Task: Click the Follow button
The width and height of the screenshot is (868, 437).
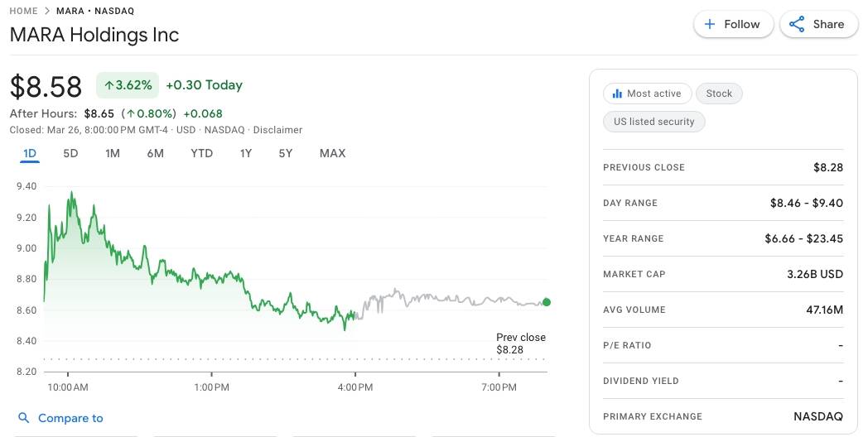Action: point(733,24)
